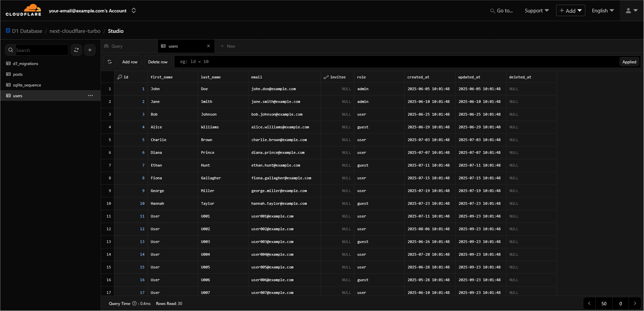Click the last_name column header
Screen dimensions: 644x311
pyautogui.click(x=223, y=77)
